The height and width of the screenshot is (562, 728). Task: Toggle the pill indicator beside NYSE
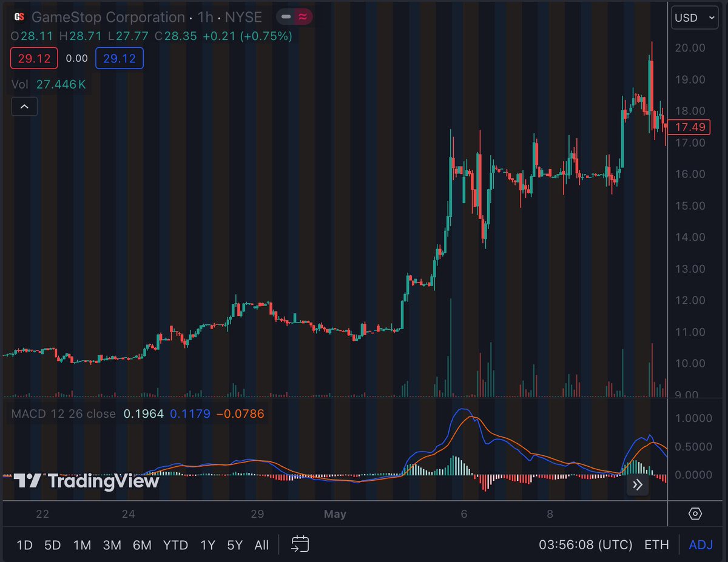[294, 17]
